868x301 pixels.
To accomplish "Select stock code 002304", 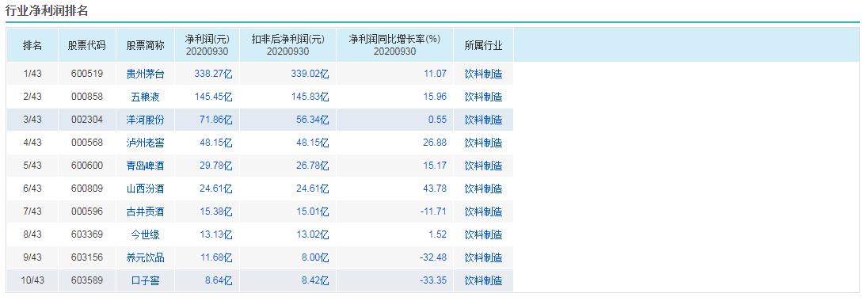I will (87, 120).
